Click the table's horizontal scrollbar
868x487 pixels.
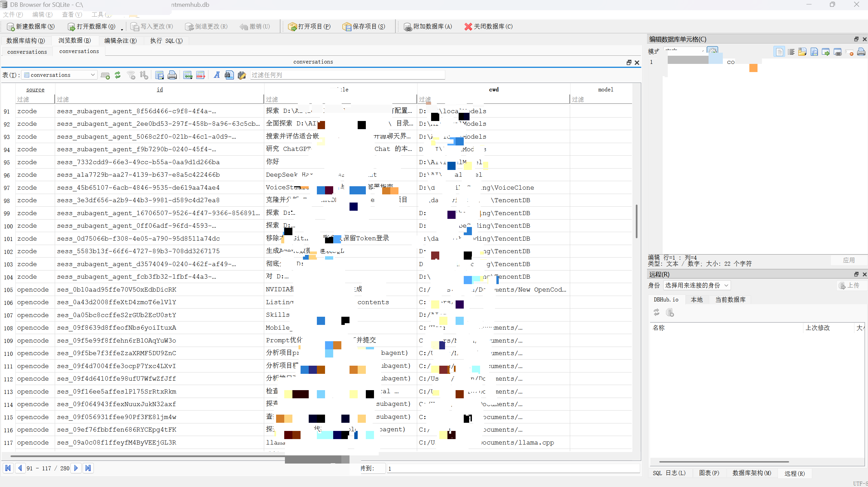click(x=180, y=456)
